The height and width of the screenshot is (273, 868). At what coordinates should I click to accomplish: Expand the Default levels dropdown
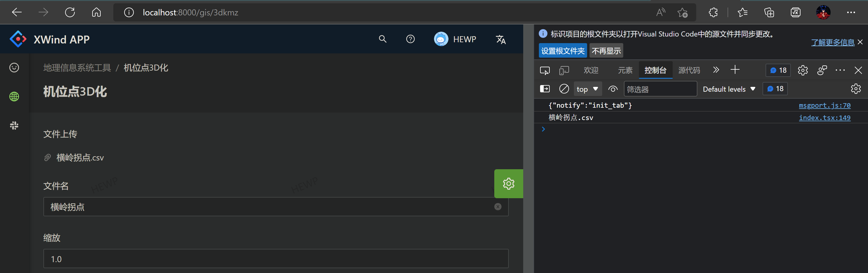pyautogui.click(x=729, y=89)
